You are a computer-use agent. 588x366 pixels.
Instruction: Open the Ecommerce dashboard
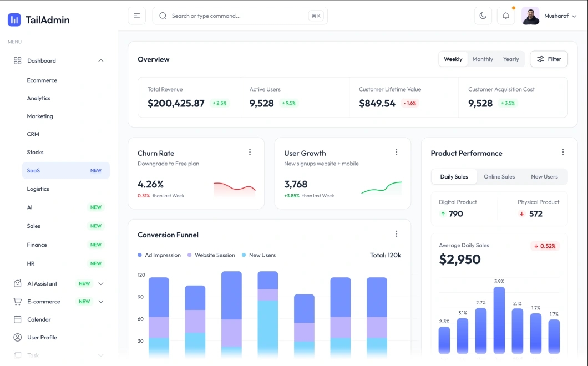pos(42,80)
